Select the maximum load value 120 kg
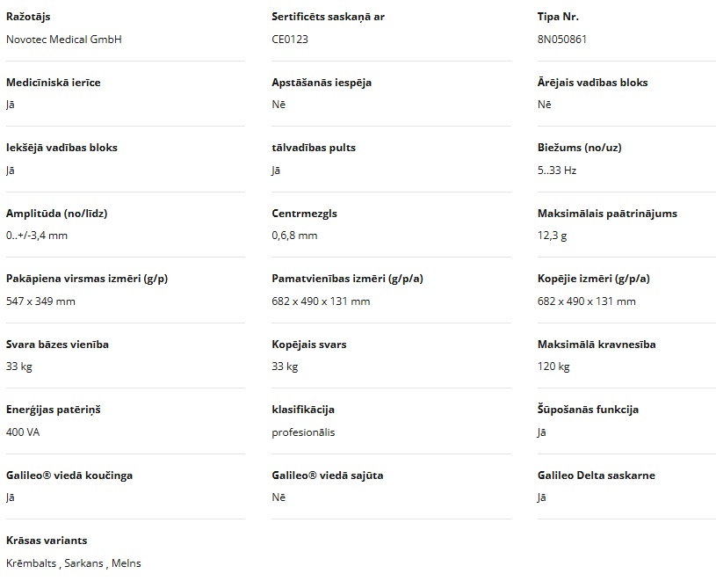The width and height of the screenshot is (716, 588). coord(553,367)
